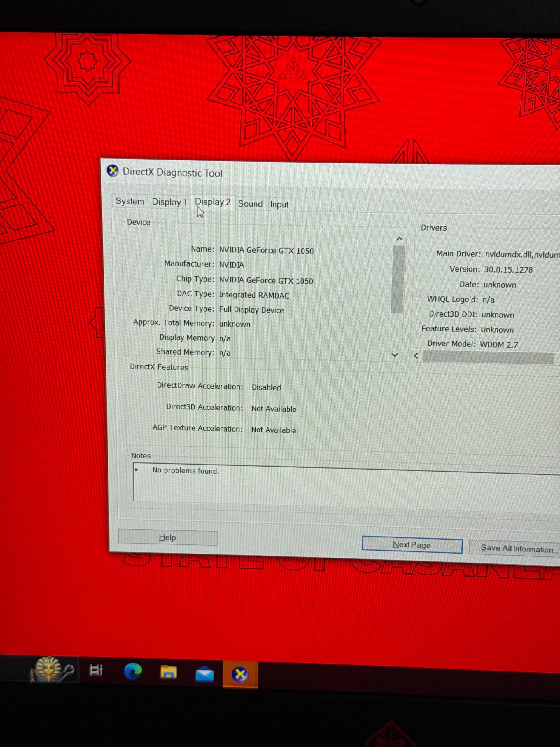Select the Display 2 tab
Image resolution: width=560 pixels, height=747 pixels.
pyautogui.click(x=213, y=202)
